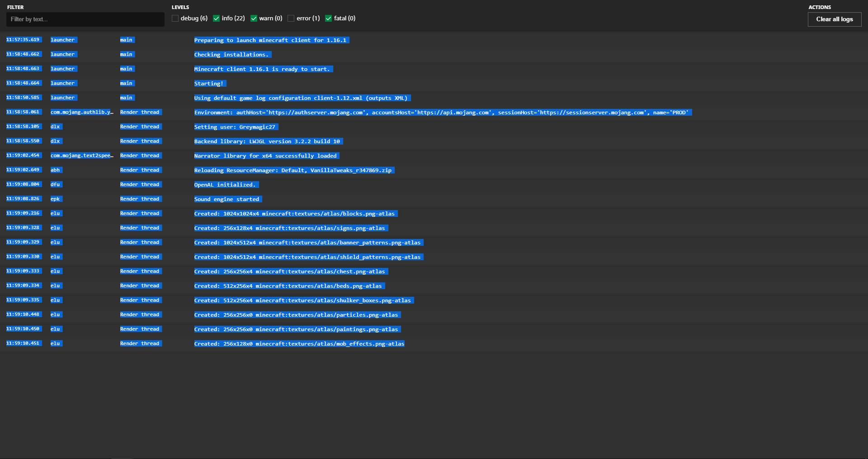Click the 'OpenAL initialized.' log entry

[x=226, y=185]
